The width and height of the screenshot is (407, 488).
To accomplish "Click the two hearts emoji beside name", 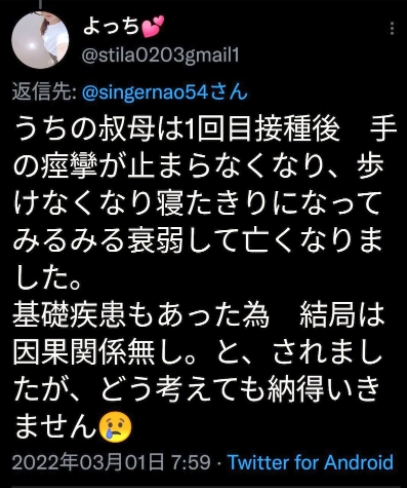I will 153,27.
